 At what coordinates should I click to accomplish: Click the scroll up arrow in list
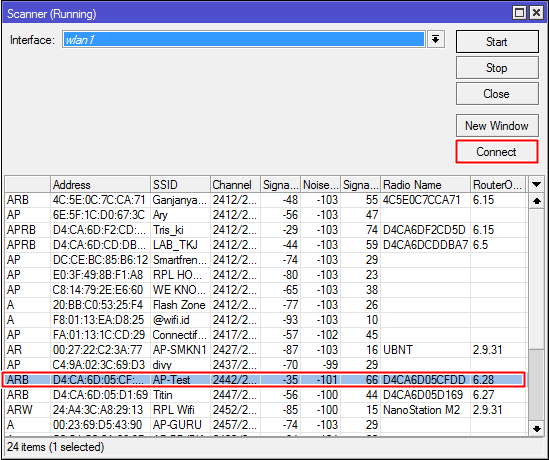536,201
